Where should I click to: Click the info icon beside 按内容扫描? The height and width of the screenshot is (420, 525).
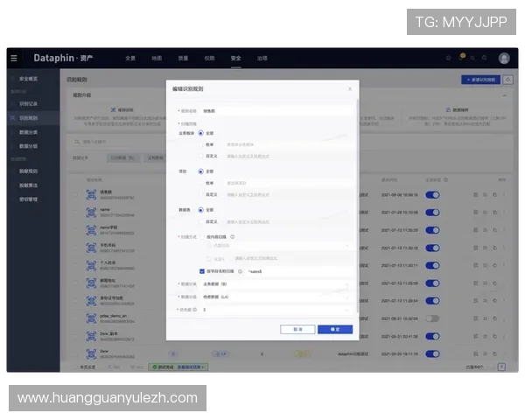click(234, 236)
